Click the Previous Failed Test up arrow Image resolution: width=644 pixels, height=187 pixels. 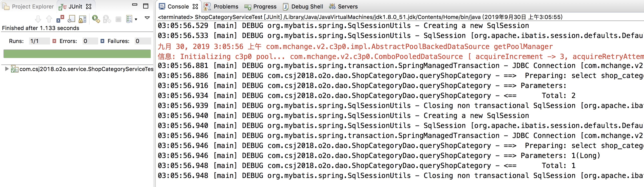pos(49,19)
